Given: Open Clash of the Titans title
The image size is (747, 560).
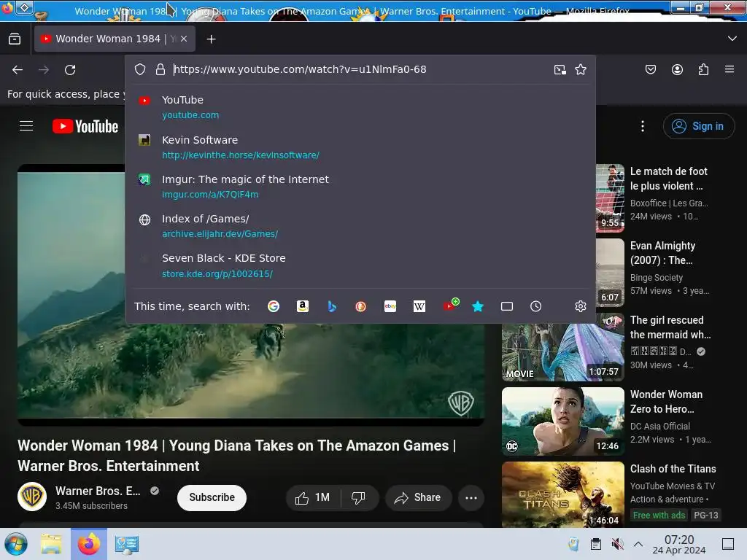Looking at the screenshot, I should point(673,469).
